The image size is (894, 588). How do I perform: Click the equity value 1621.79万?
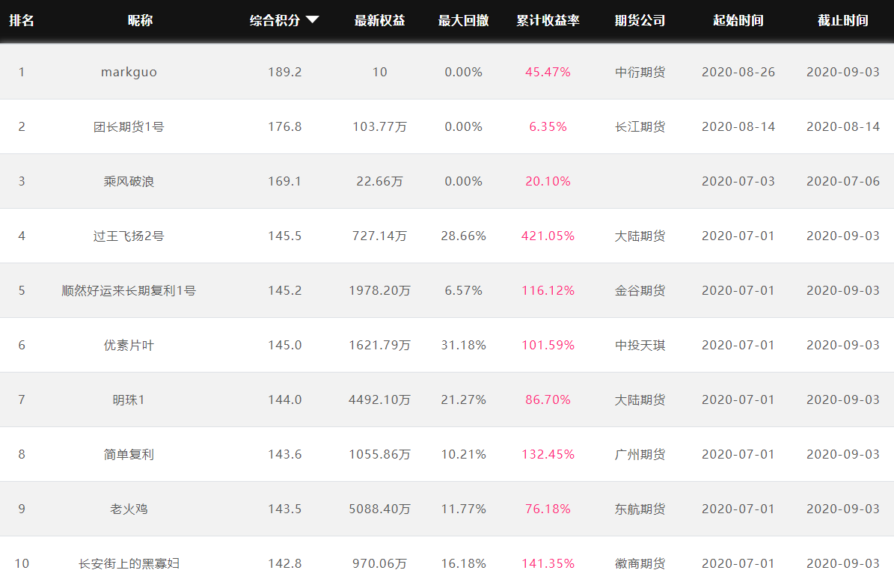(380, 345)
